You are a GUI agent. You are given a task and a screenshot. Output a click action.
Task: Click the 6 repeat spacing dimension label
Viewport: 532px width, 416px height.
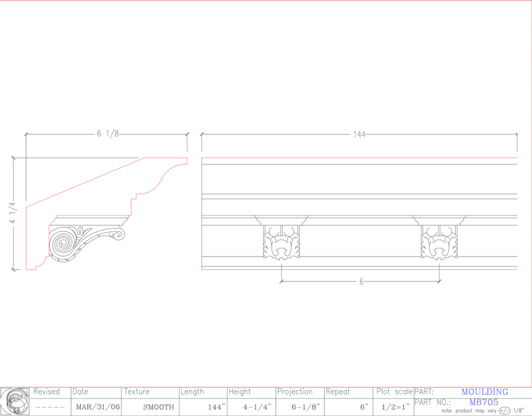pyautogui.click(x=361, y=282)
